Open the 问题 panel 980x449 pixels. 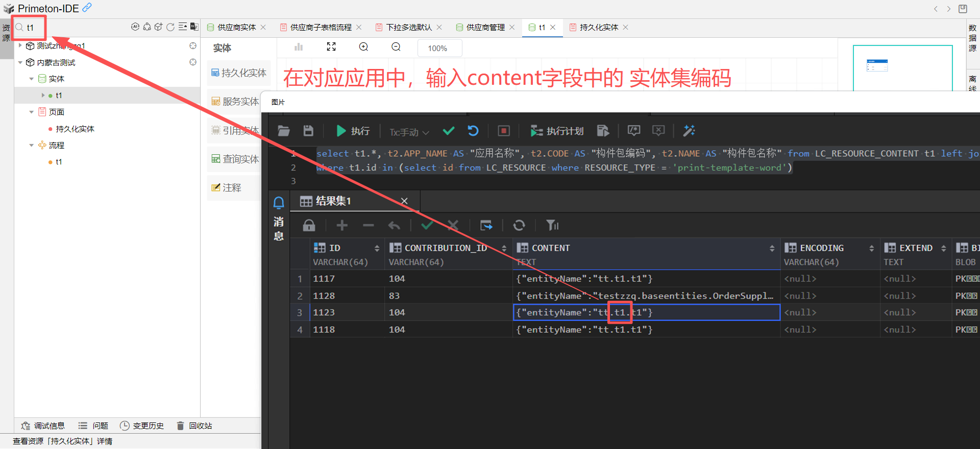[93, 426]
